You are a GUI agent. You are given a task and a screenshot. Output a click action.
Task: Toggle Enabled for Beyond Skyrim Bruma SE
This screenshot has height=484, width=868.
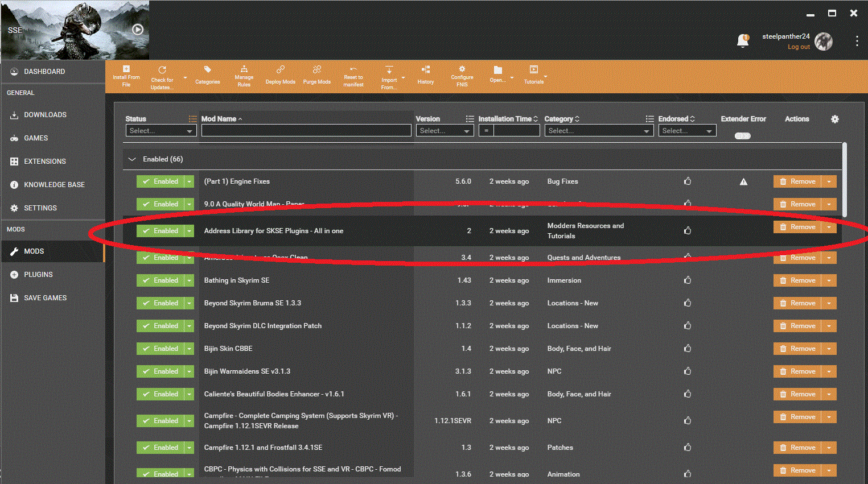[160, 303]
